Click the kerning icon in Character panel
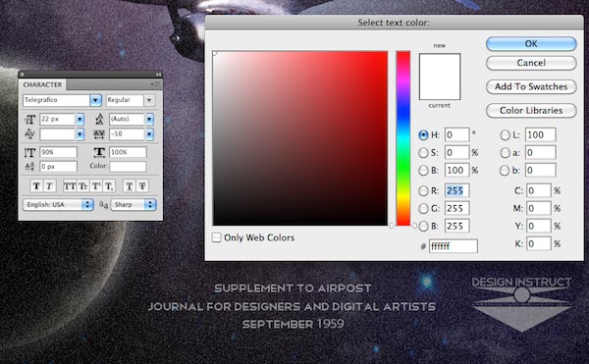The height and width of the screenshot is (364, 589). tap(29, 134)
